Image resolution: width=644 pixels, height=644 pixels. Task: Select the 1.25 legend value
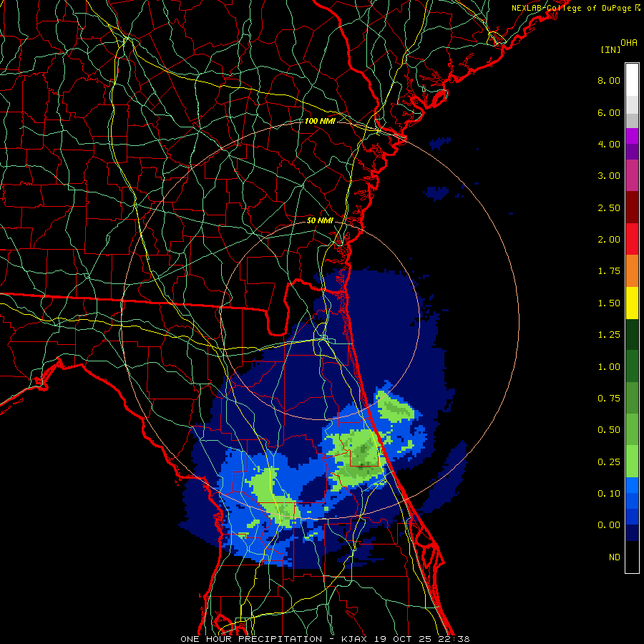click(609, 335)
